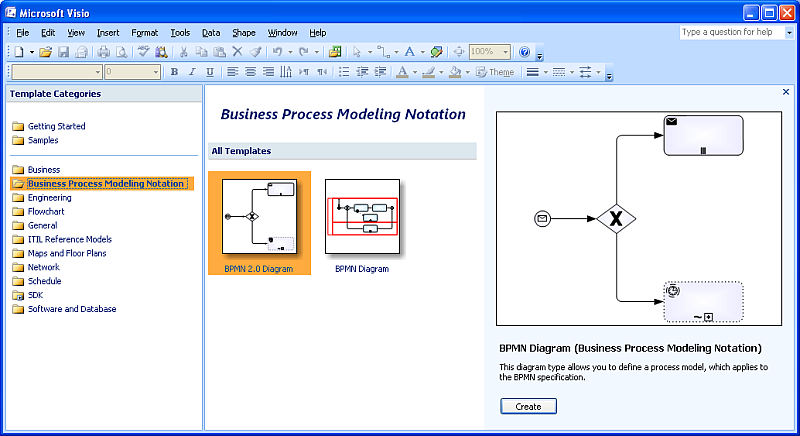Open the Insert menu

click(x=108, y=33)
